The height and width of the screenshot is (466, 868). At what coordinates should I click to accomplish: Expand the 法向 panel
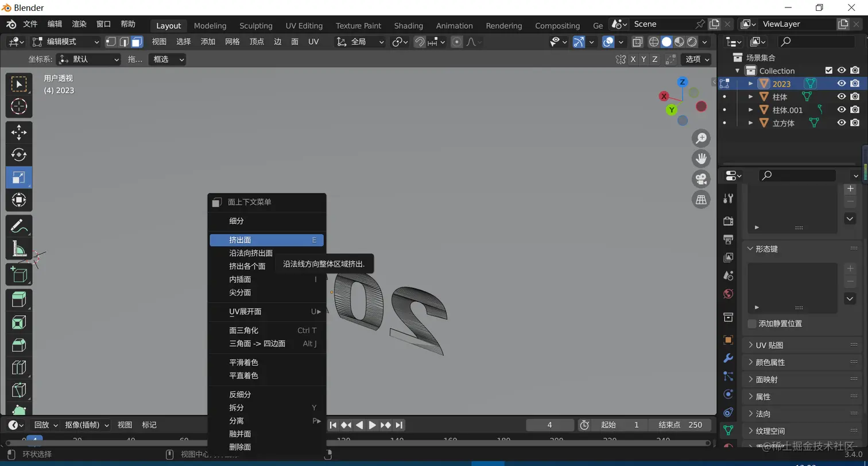(802, 414)
